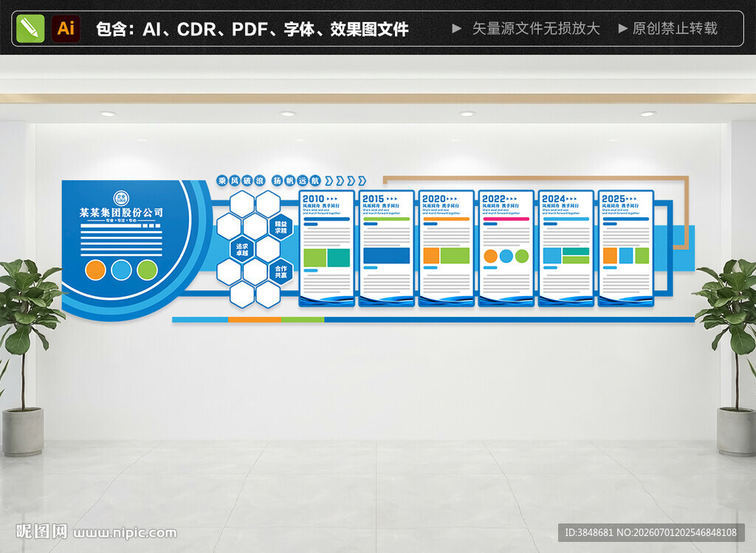Image resolution: width=756 pixels, height=553 pixels.
Task: Open the 2025 timeline panel
Action: click(626, 248)
